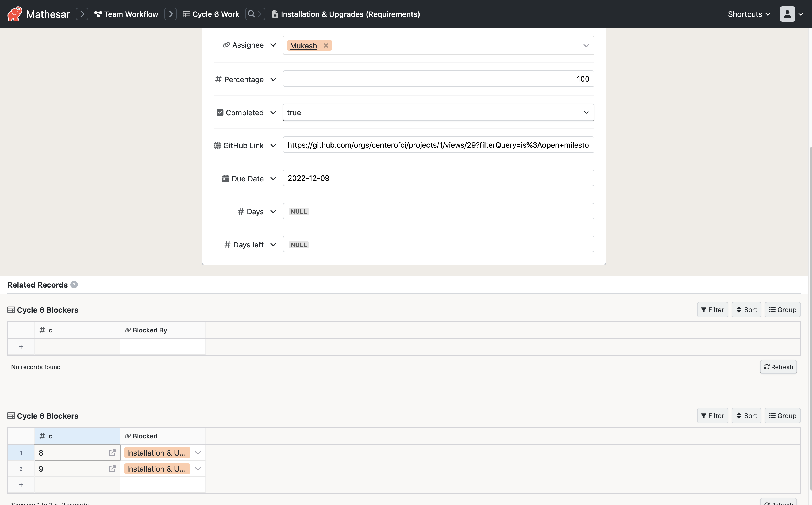Image resolution: width=812 pixels, height=505 pixels.
Task: Navigate to Team Workflow via breadcrumb
Action: [130, 14]
